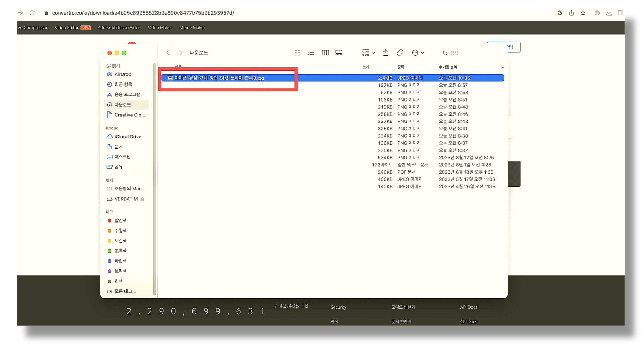Select 조은영의 Mac in the sidebar
The height and width of the screenshot is (346, 644).
[x=126, y=189]
